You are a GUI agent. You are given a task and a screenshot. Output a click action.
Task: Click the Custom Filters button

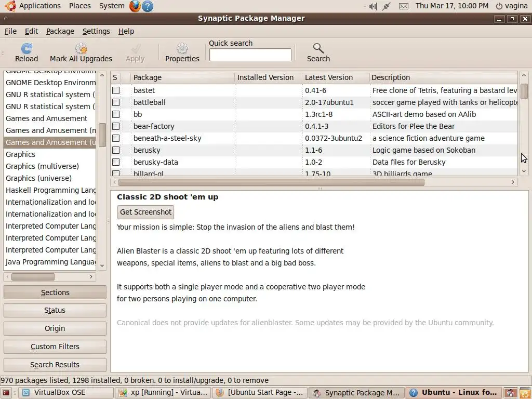55,347
